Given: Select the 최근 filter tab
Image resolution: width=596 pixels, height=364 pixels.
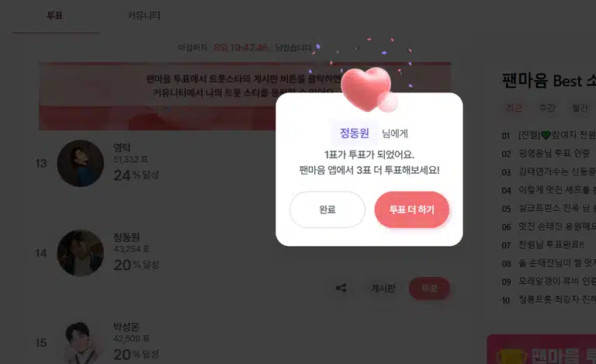Looking at the screenshot, I should [x=514, y=108].
